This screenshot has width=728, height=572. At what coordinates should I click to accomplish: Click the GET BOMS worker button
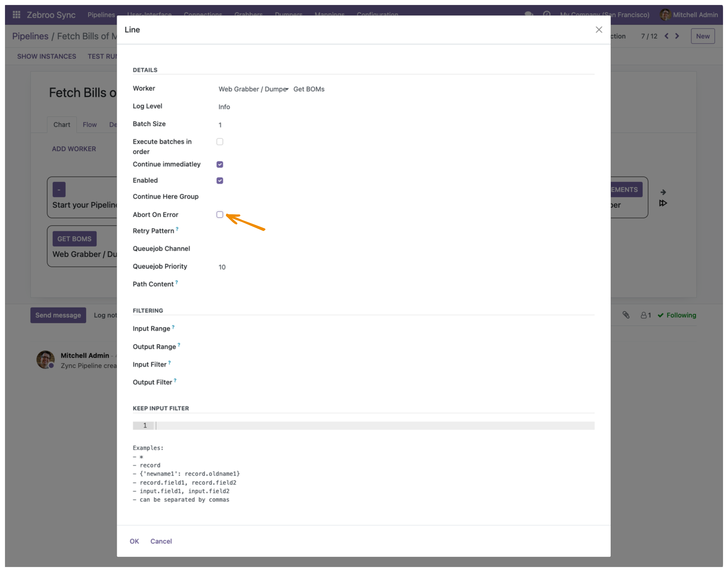click(x=74, y=239)
